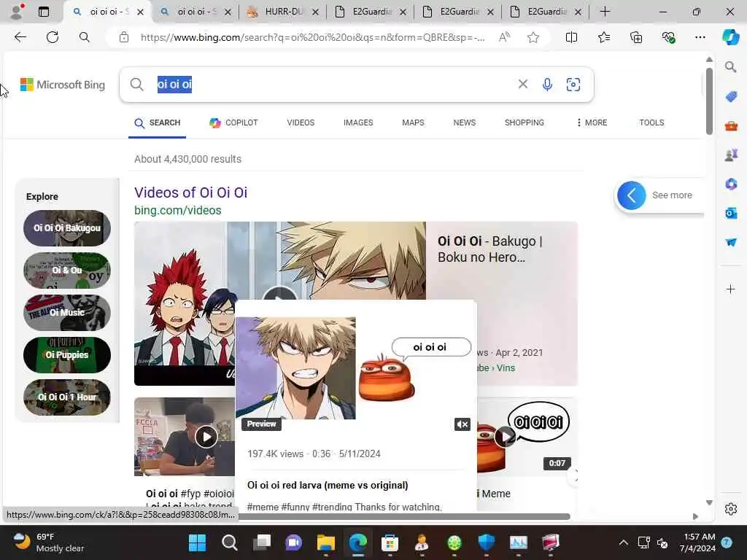Select the HURR-DU browser tab
The height and width of the screenshot is (560, 747).
(x=282, y=12)
